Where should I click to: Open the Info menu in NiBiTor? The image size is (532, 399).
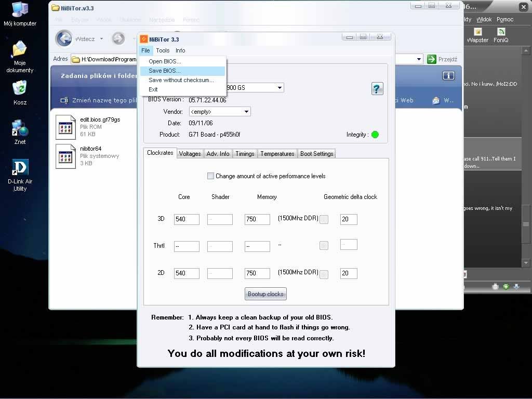click(x=180, y=50)
